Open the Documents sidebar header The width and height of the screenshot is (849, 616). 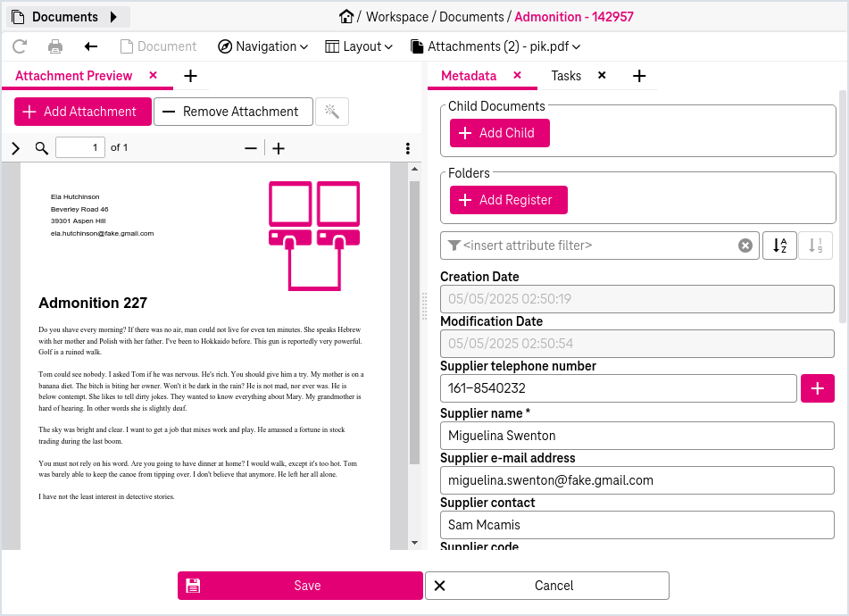click(x=68, y=17)
